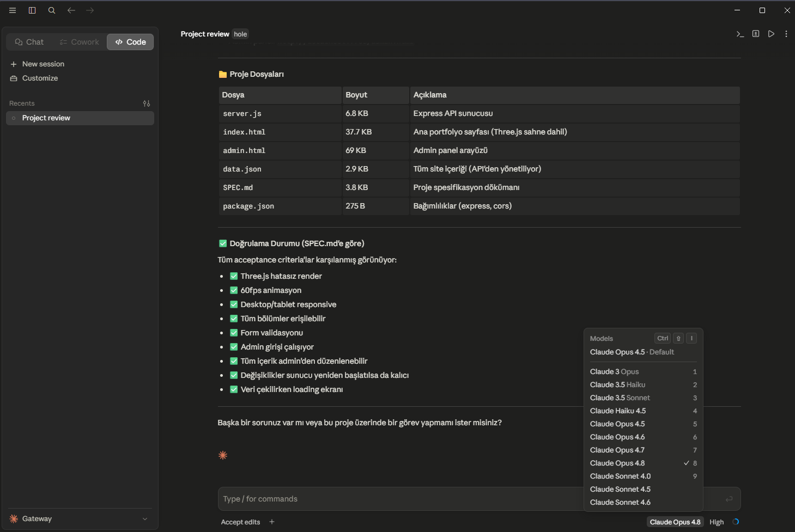
Task: Click the Recents filter settings icon
Action: point(147,103)
